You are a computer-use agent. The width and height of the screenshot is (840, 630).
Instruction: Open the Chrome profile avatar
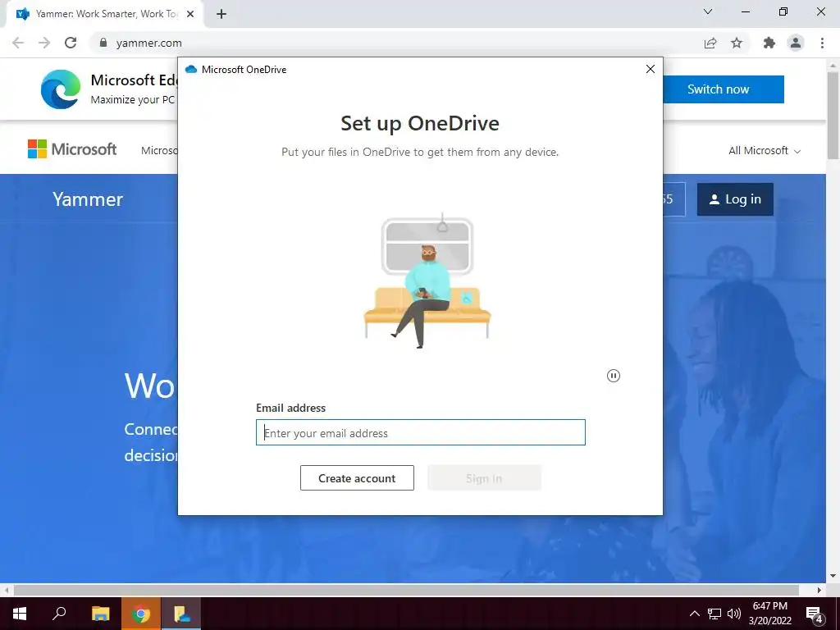(x=796, y=43)
